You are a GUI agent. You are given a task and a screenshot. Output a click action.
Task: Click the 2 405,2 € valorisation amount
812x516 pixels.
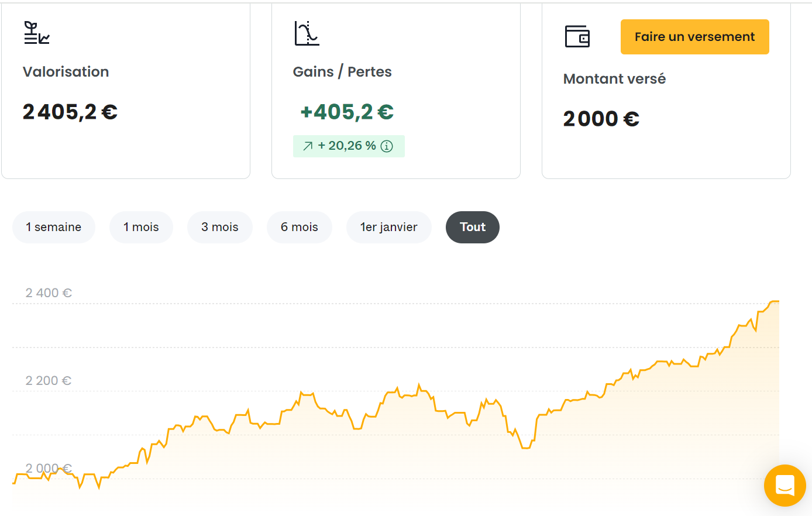[x=70, y=112]
